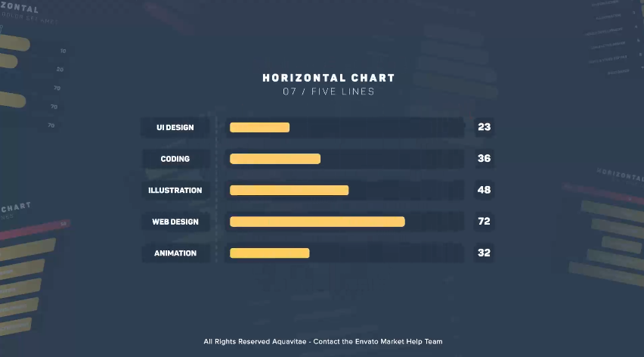Click the yellow Coding bar

click(275, 159)
